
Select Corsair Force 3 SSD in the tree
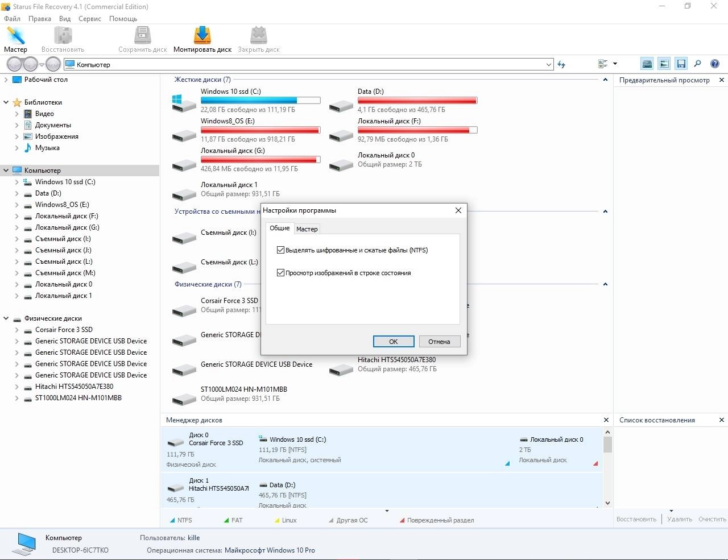click(64, 330)
